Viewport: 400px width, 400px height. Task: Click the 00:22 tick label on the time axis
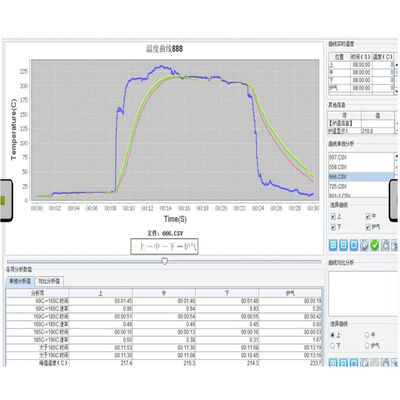(x=239, y=208)
